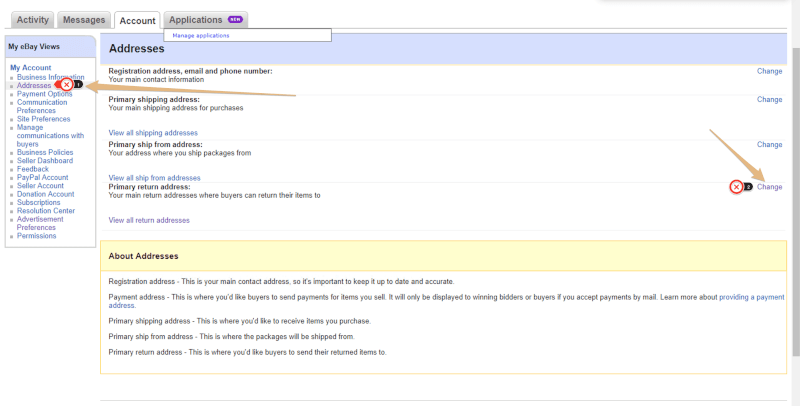Switch to the Messages tab
This screenshot has height=406, width=800.
point(84,20)
